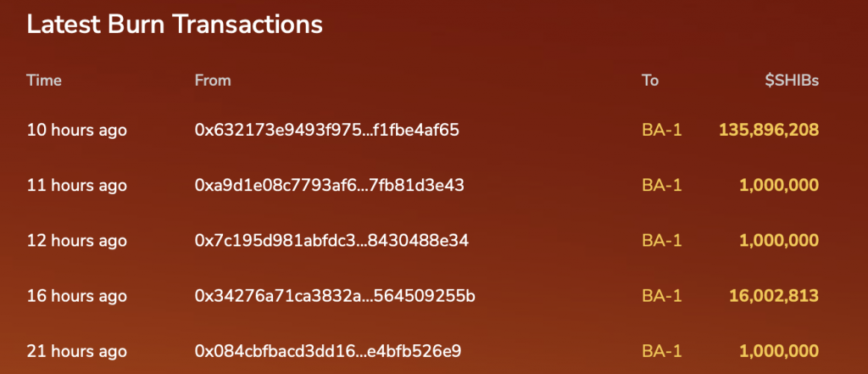
Task: Click BA-1 in the 11 hours ago row
Action: coord(662,186)
